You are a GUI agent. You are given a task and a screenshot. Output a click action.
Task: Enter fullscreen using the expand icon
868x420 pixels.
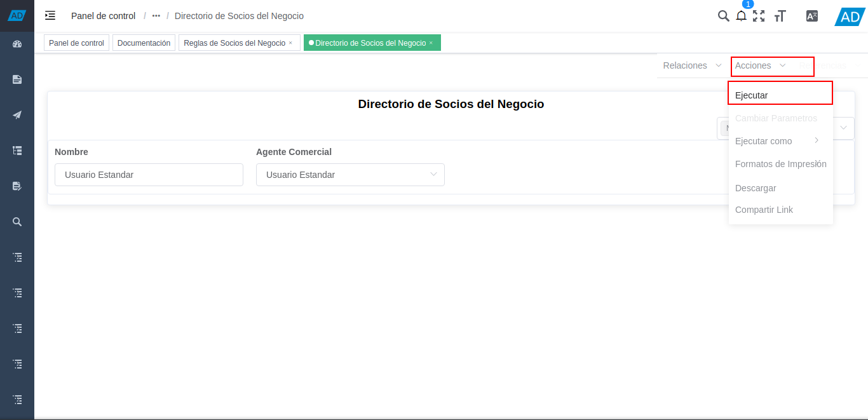click(x=759, y=16)
